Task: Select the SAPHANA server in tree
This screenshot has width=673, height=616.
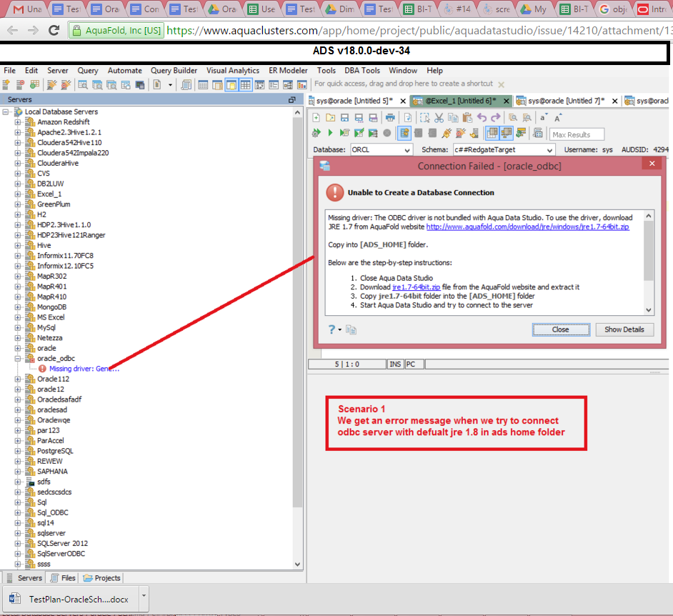Action: (52, 472)
